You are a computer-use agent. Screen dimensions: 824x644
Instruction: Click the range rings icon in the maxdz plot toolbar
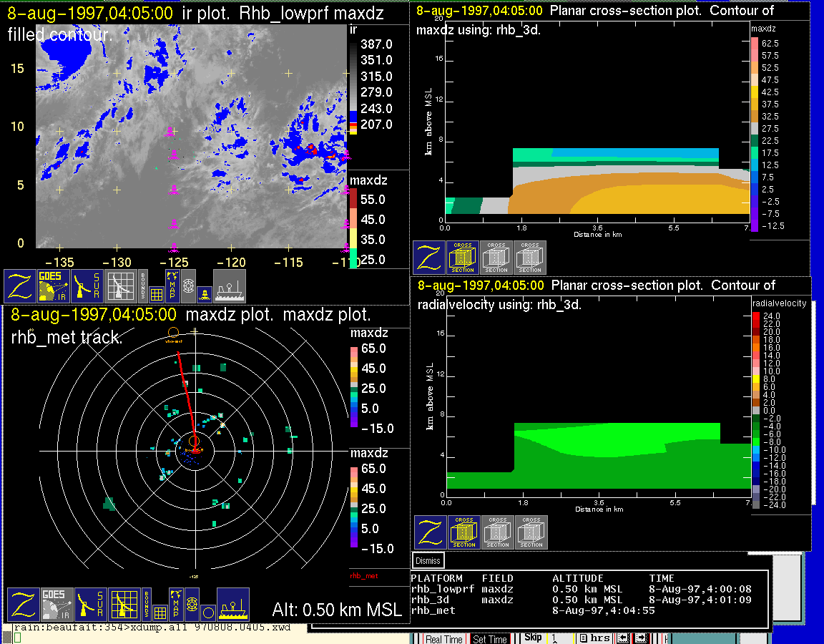point(190,603)
